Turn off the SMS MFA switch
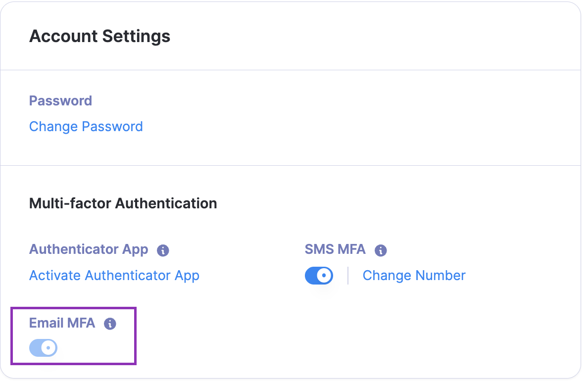 click(319, 276)
